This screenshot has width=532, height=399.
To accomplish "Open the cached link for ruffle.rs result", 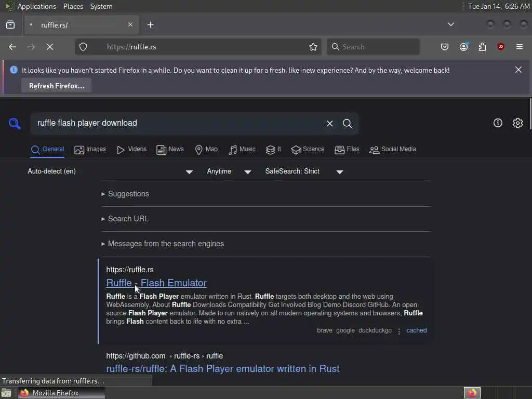I will point(416,330).
